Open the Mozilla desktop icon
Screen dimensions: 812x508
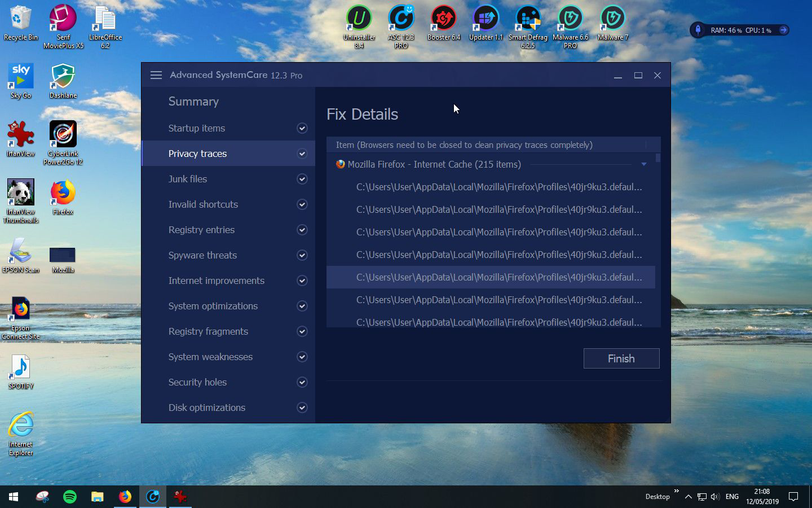[63, 259]
